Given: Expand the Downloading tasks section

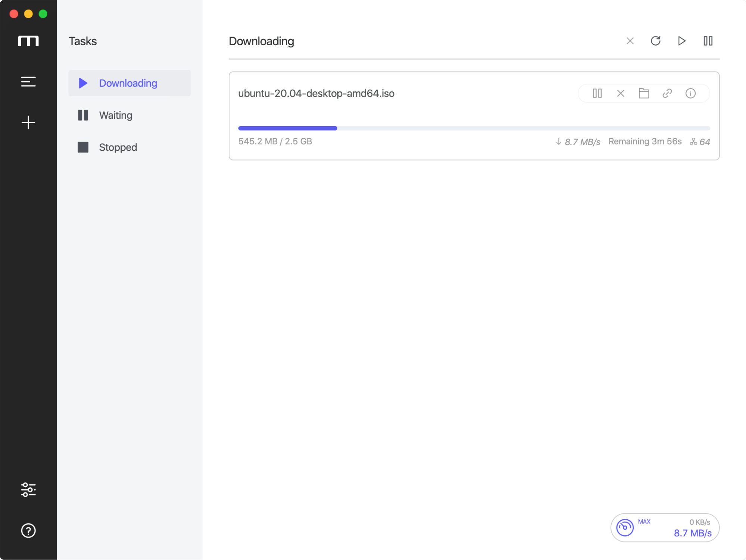Looking at the screenshot, I should click(129, 83).
